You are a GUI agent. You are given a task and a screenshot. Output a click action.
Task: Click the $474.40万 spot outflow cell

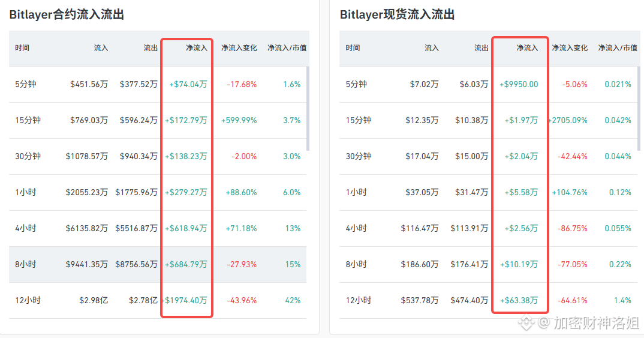click(x=470, y=301)
